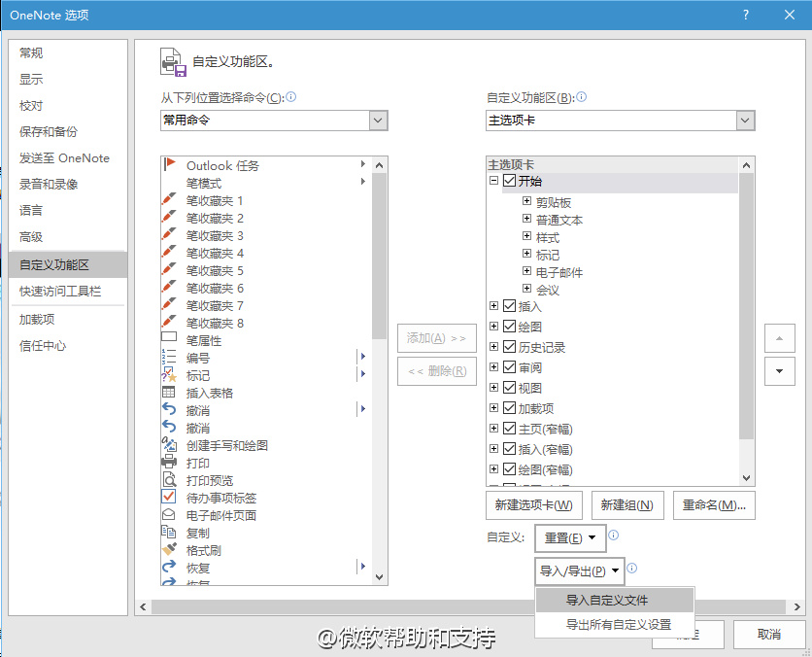Click the Outlook 任务 red flag icon

[x=169, y=165]
